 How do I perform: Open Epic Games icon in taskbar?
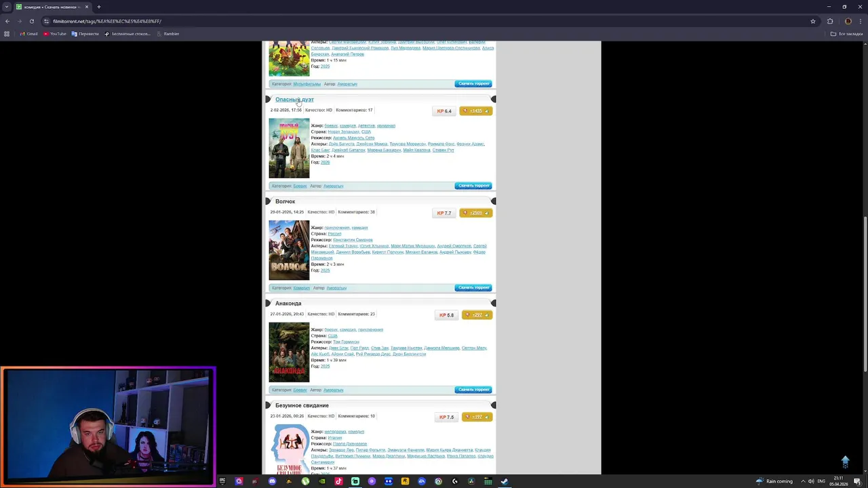222,481
